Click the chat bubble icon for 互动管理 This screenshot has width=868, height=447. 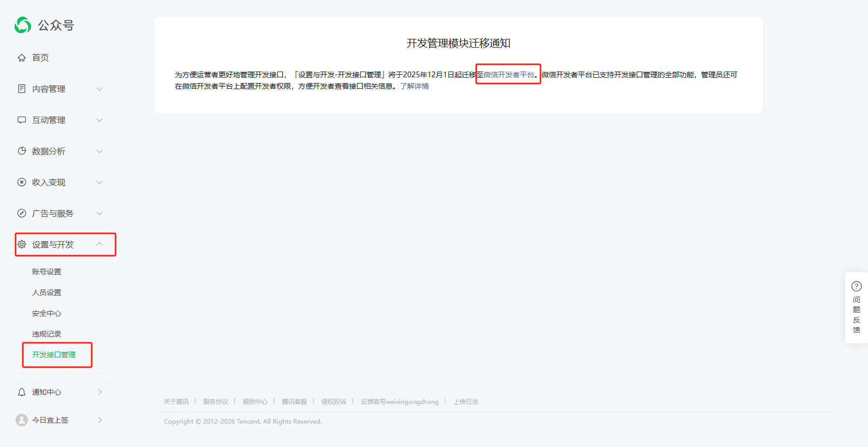[22, 120]
